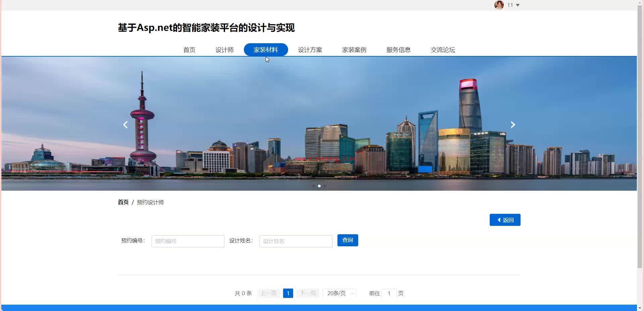Viewport: 644px width, 311px height.
Task: Open the 家装案例 navigation tab
Action: 354,50
